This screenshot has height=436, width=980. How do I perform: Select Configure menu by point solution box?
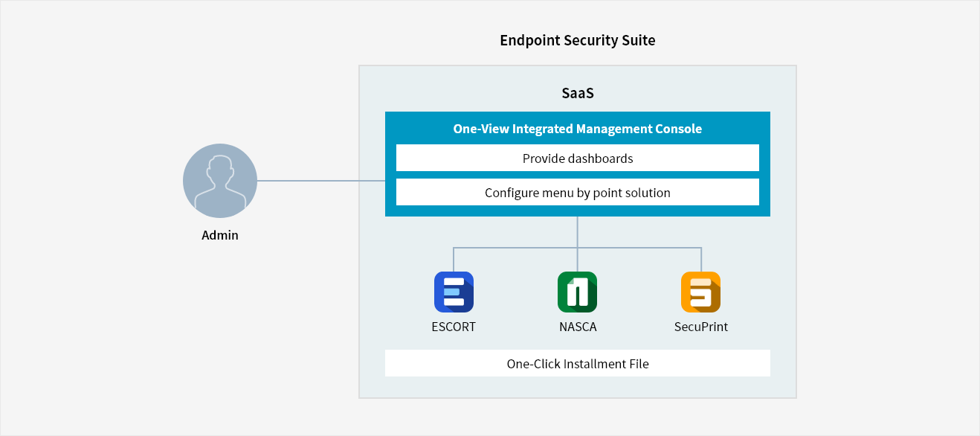click(x=578, y=192)
